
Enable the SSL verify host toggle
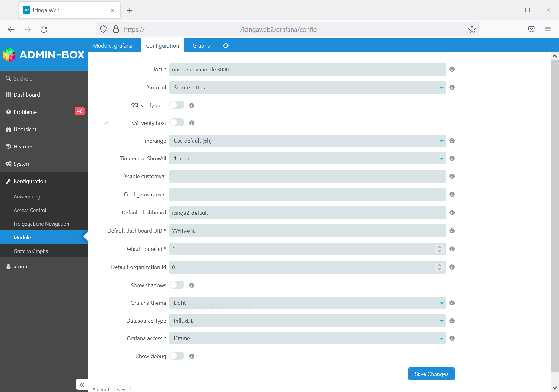[x=177, y=122]
